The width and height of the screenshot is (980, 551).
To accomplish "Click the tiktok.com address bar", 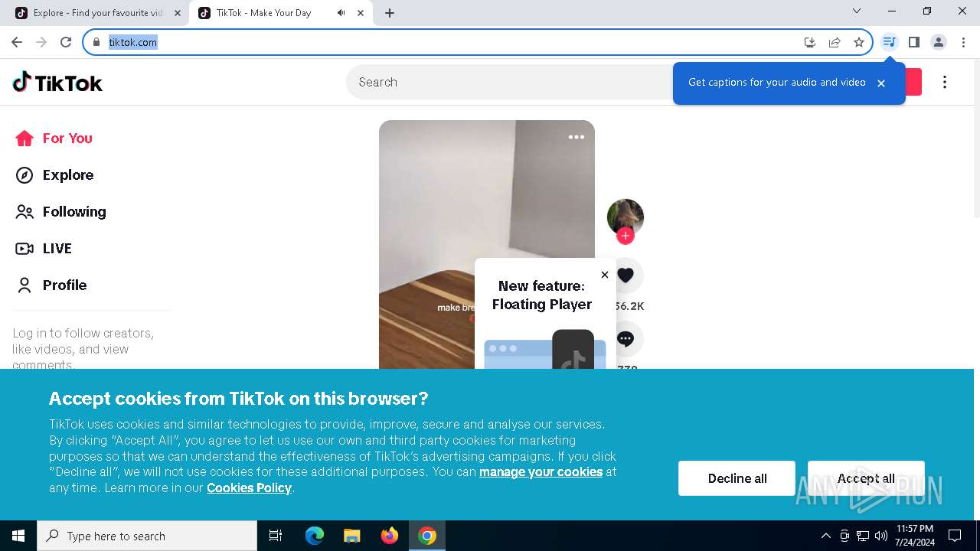I will tap(452, 42).
